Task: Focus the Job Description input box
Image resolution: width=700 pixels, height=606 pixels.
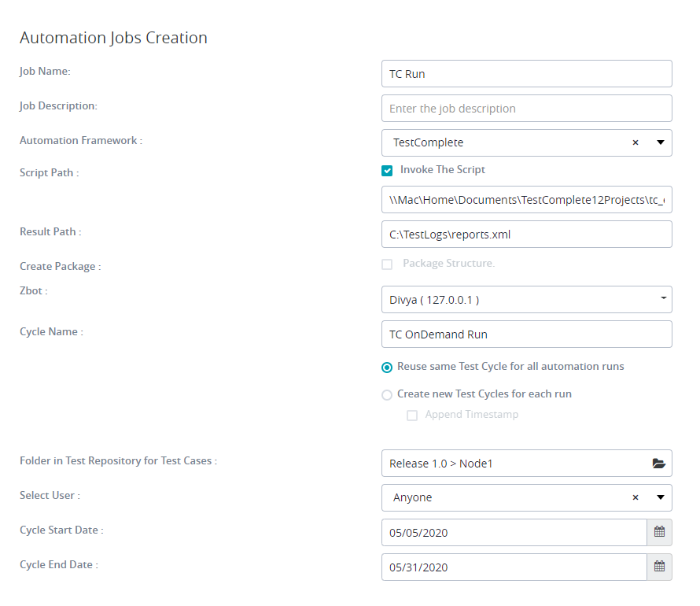Action: (x=526, y=109)
